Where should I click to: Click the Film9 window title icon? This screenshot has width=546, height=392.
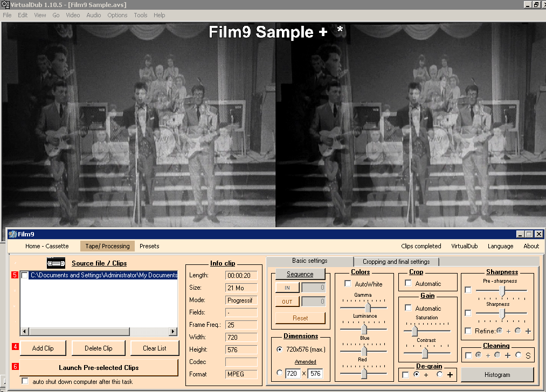pyautogui.click(x=13, y=234)
